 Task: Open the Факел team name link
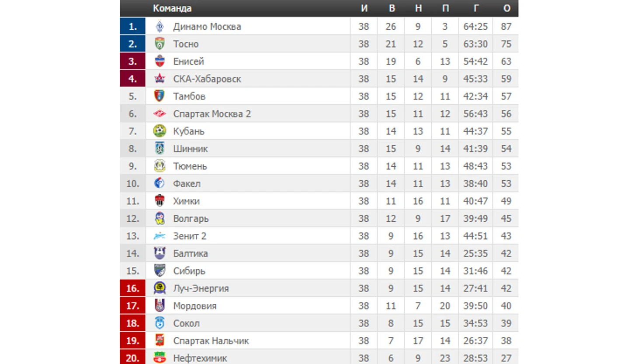click(187, 184)
